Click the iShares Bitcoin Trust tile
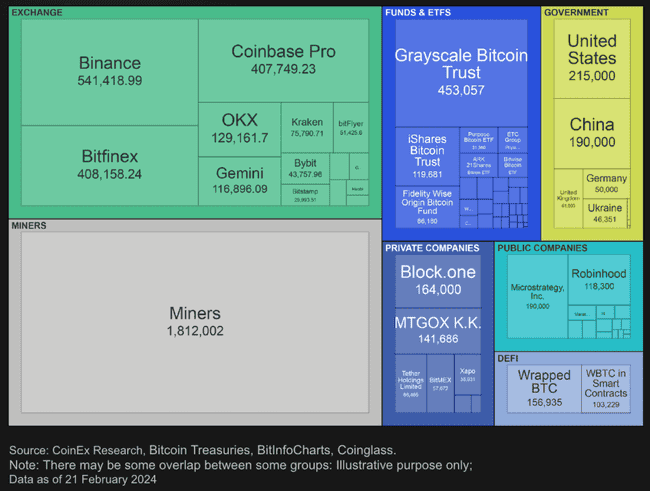 pos(427,156)
